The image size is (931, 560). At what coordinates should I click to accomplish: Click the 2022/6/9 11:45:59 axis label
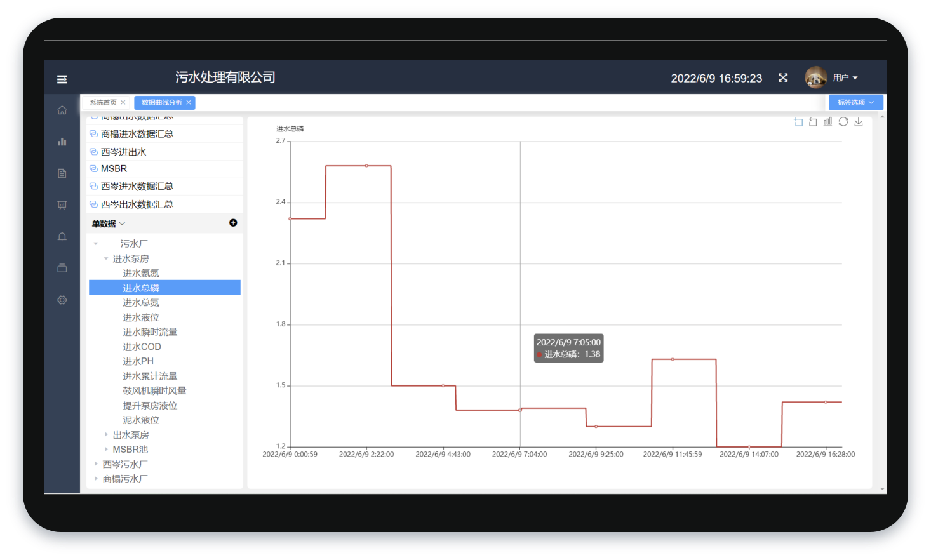coord(673,454)
